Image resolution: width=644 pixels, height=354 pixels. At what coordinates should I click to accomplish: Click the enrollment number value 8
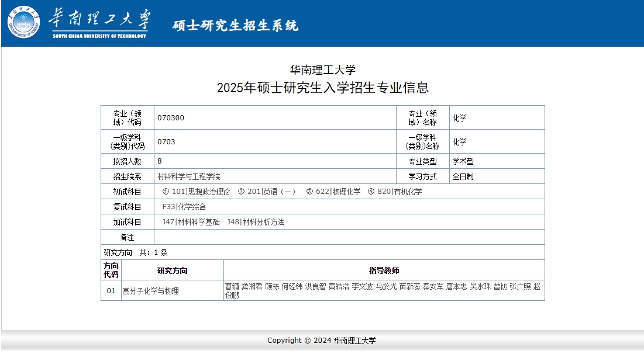pos(160,161)
